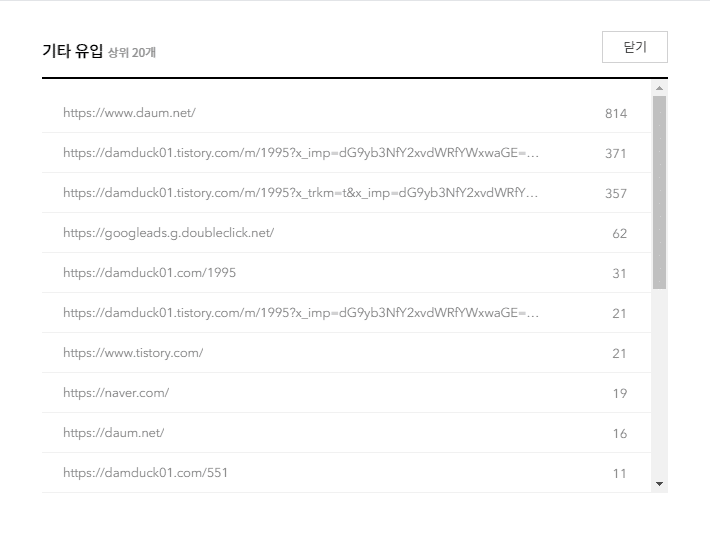Click the vertical scrollbar thumb
This screenshot has width=710, height=539.
tap(659, 192)
